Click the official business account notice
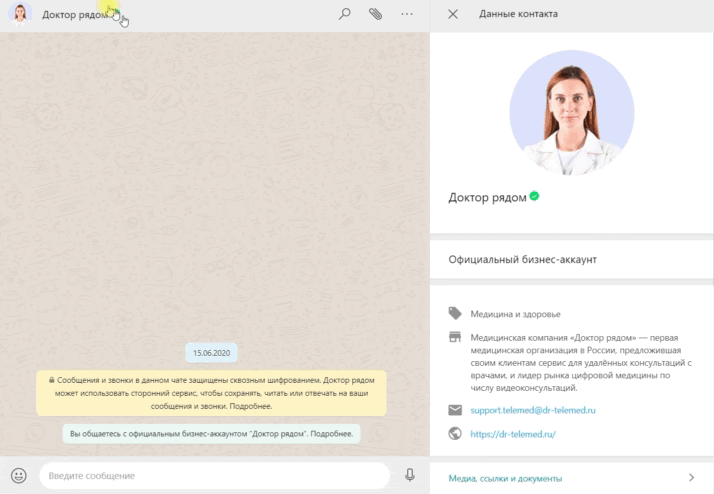The height and width of the screenshot is (494, 714). (211, 433)
